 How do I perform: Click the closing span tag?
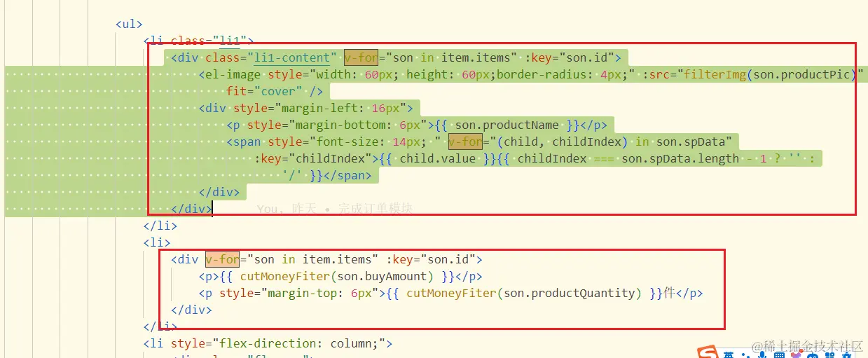[347, 176]
